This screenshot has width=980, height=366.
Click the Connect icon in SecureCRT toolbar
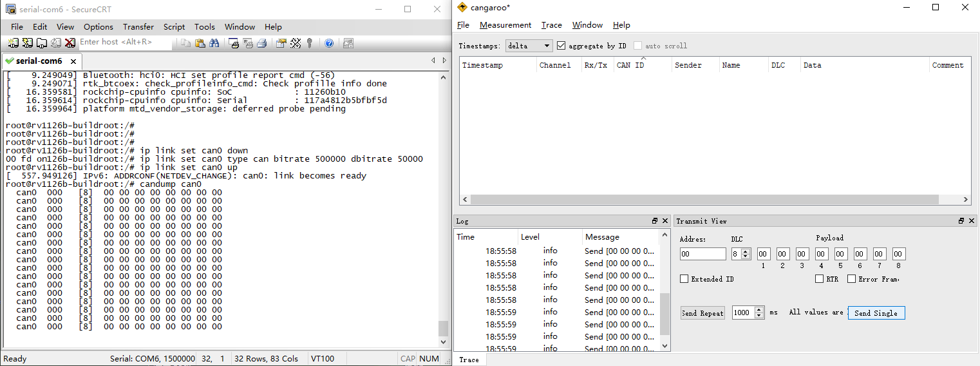14,43
